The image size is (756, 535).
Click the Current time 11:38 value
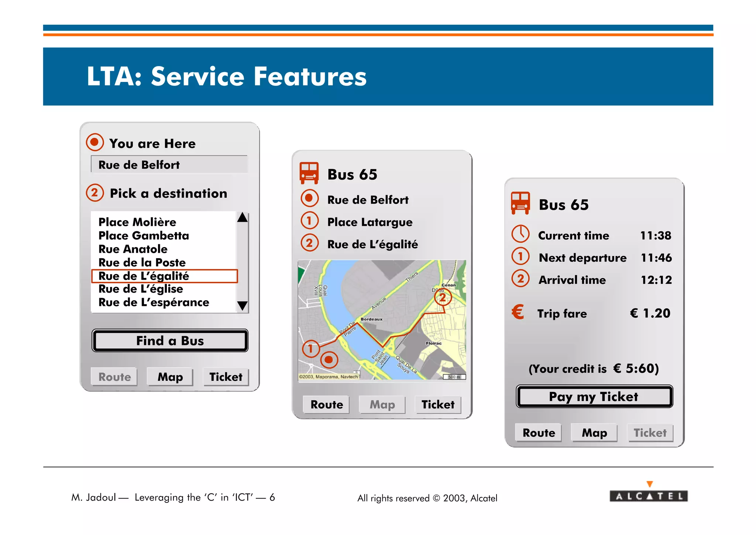click(656, 235)
